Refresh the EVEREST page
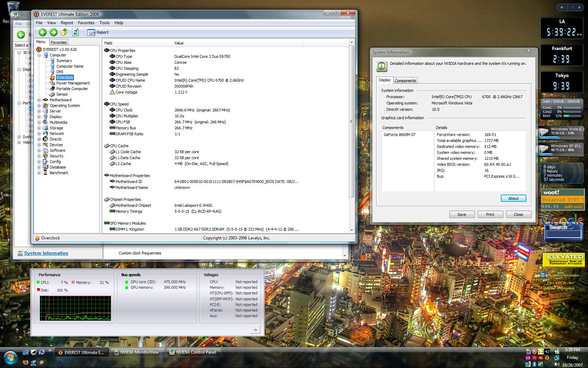This screenshot has width=588, height=368. [x=75, y=32]
